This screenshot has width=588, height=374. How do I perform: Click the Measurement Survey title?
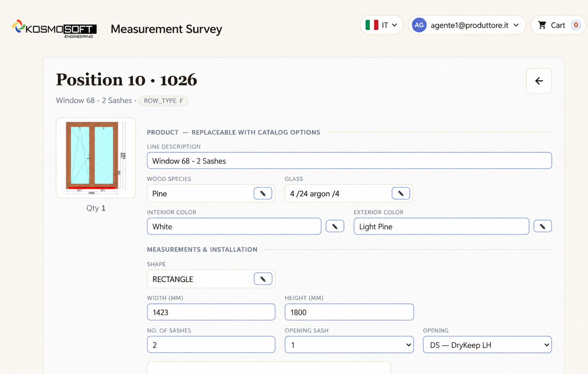click(166, 29)
